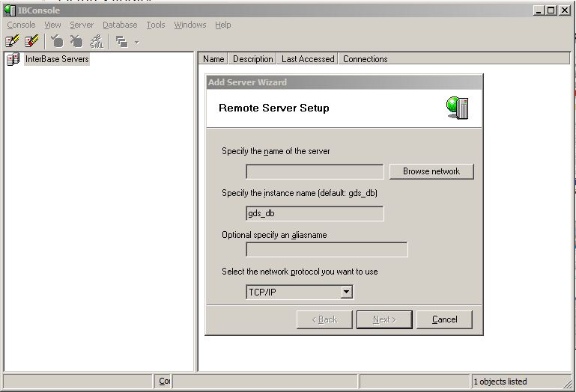
Task: Click the instance name field gds_db
Action: point(315,214)
